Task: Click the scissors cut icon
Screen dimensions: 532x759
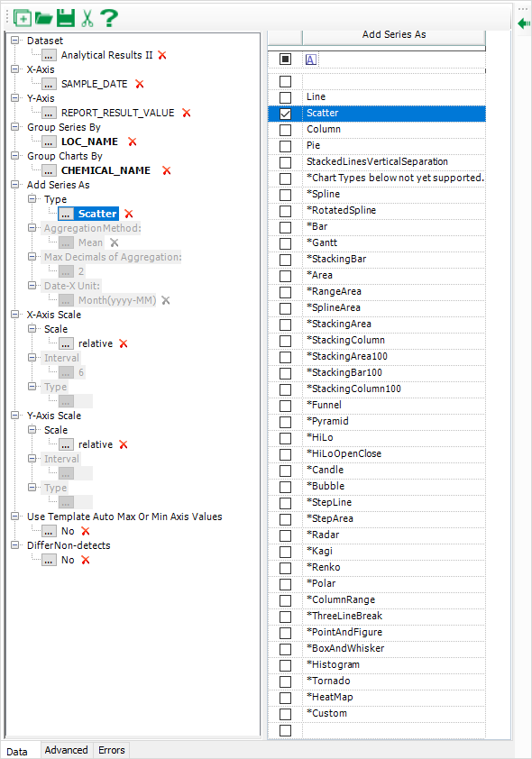Action: [87, 18]
